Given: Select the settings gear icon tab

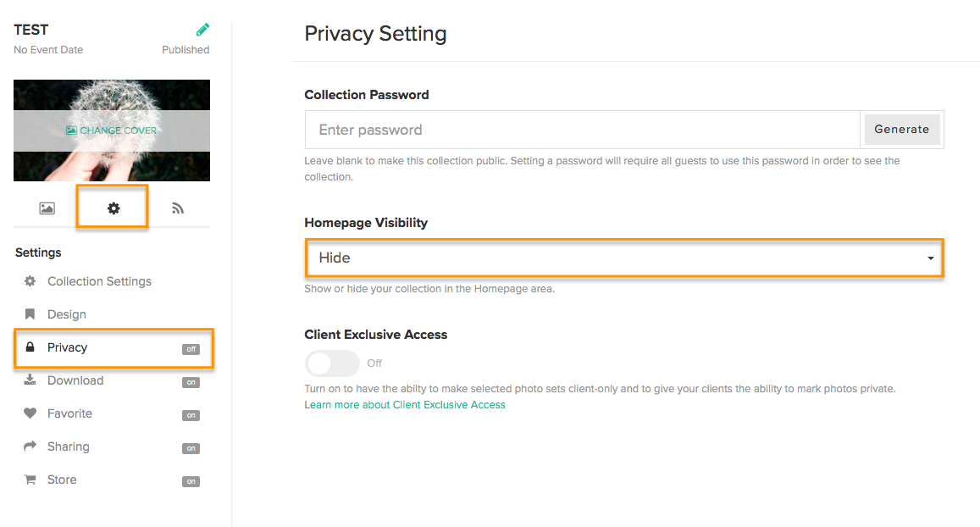Looking at the screenshot, I should point(114,208).
